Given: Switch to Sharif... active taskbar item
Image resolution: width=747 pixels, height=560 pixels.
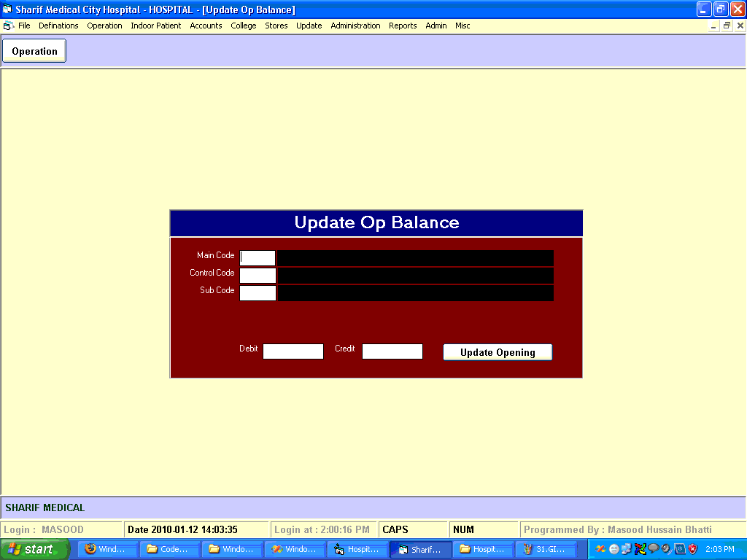Looking at the screenshot, I should pos(420,549).
